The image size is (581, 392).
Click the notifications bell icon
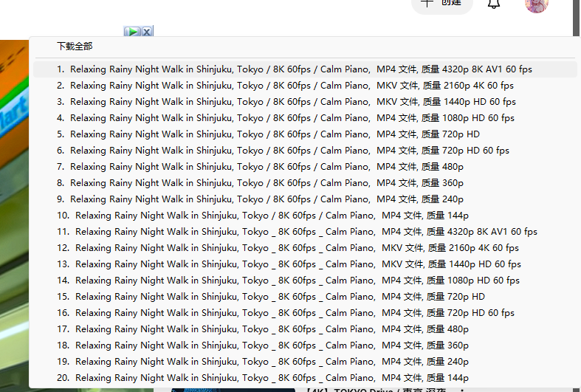[494, 4]
